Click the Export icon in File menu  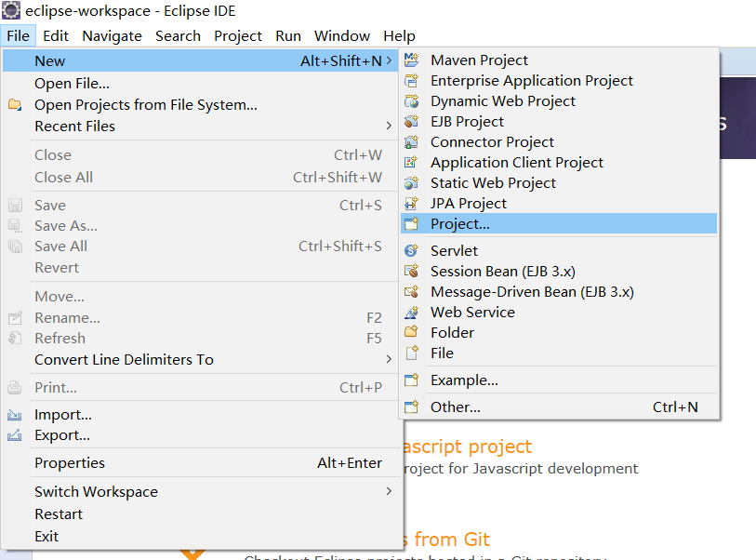coord(15,435)
